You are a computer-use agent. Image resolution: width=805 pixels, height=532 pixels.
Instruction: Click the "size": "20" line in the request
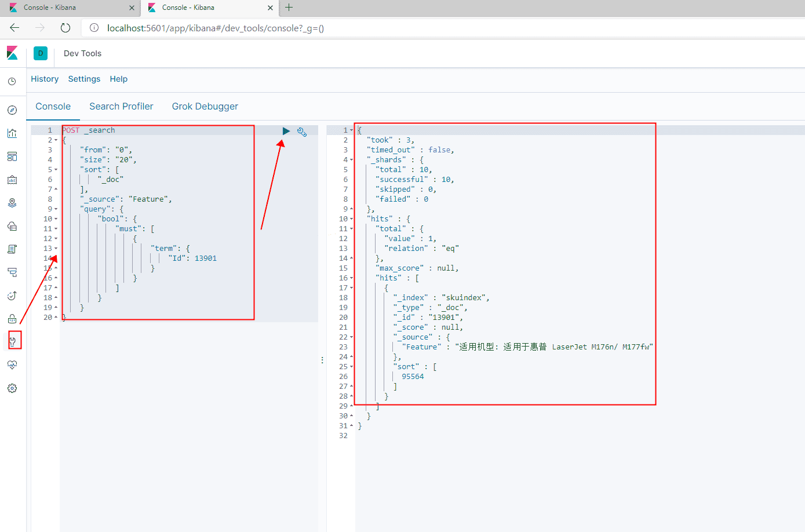pos(108,160)
